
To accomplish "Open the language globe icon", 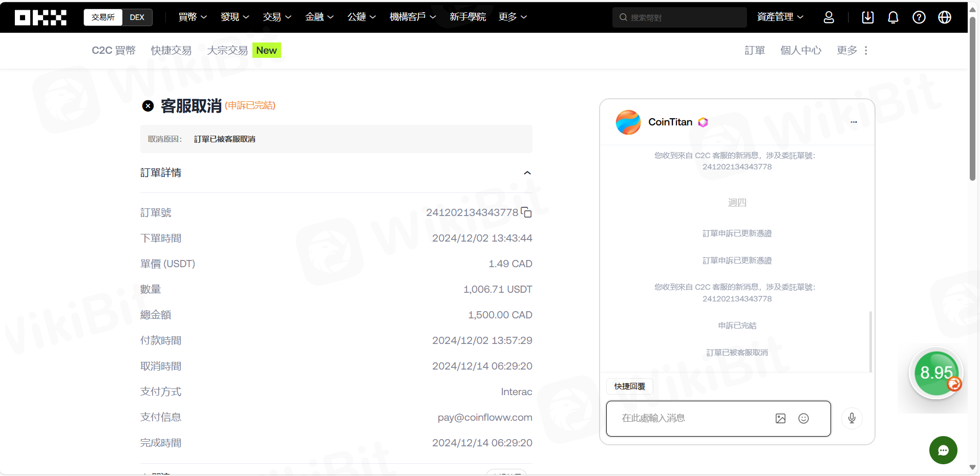I will tap(945, 17).
